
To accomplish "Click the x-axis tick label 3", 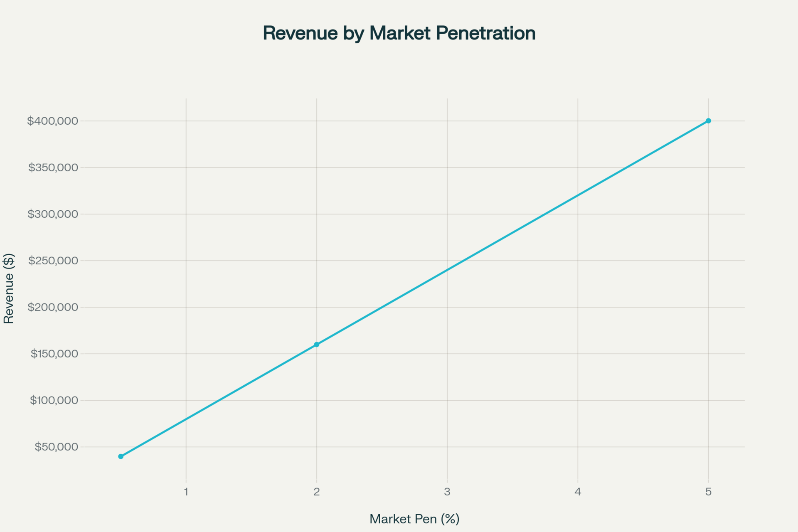I will (x=447, y=492).
